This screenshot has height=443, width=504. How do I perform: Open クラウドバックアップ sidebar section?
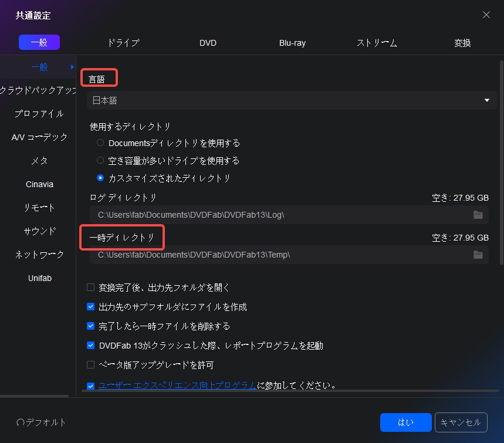pyautogui.click(x=38, y=90)
